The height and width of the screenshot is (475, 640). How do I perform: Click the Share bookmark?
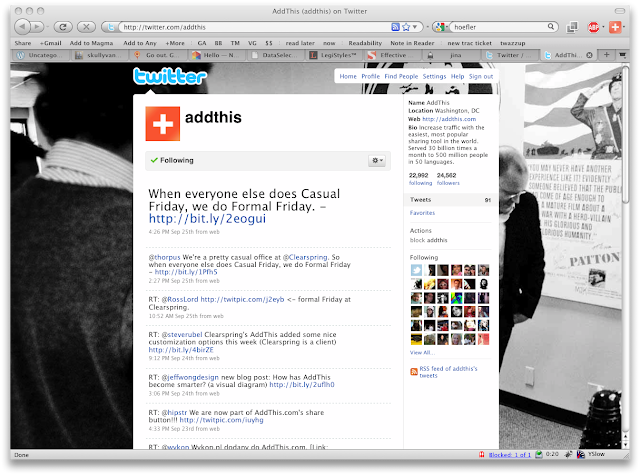point(23,43)
